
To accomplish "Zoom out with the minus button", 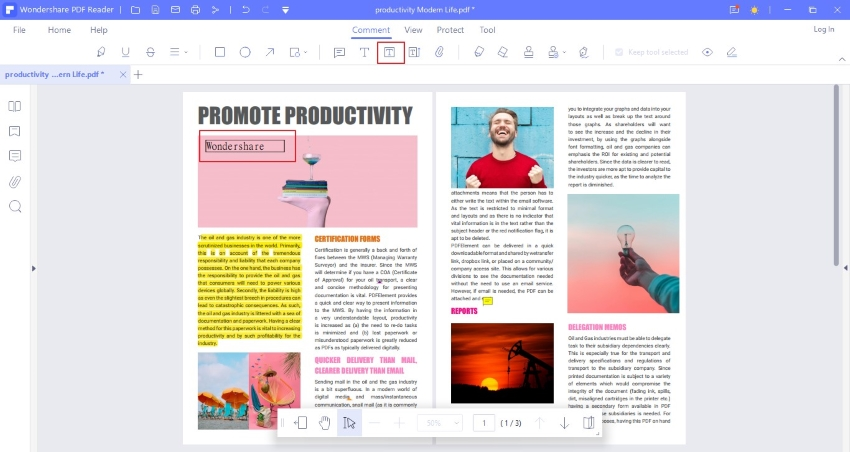I will click(374, 423).
